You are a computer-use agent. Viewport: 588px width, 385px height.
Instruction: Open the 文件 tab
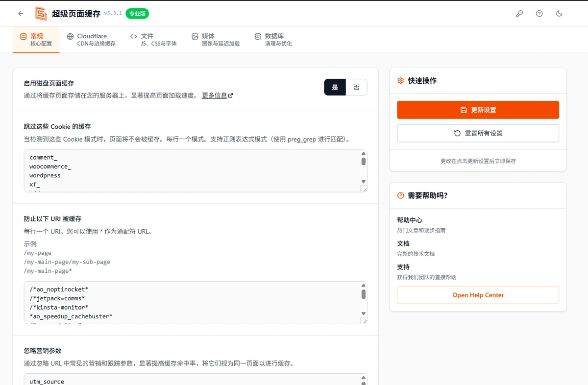pos(153,40)
